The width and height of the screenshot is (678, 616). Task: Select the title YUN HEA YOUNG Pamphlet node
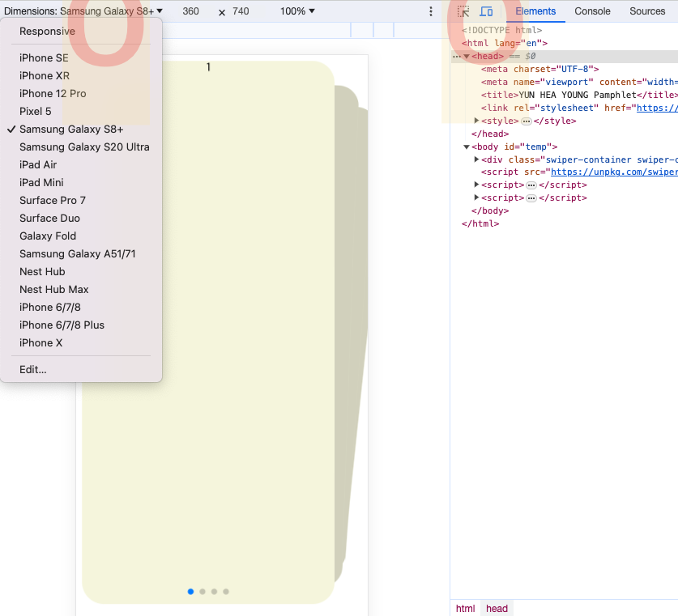tap(579, 95)
